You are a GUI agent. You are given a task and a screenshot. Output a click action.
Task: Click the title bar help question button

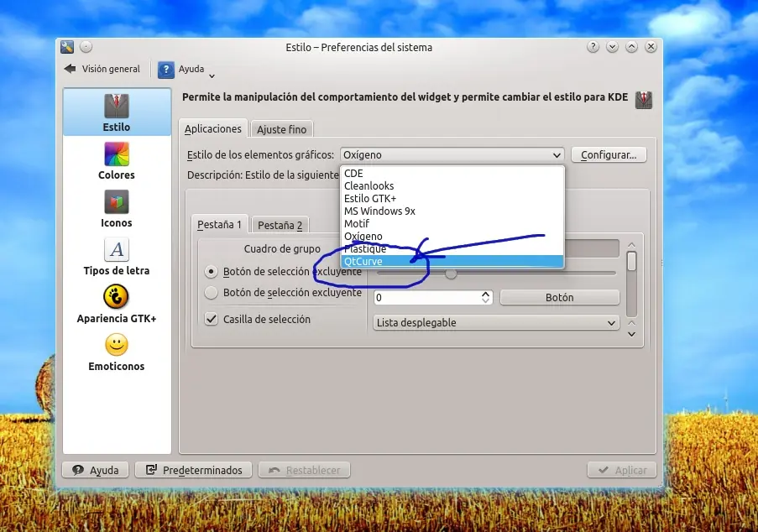tap(593, 47)
